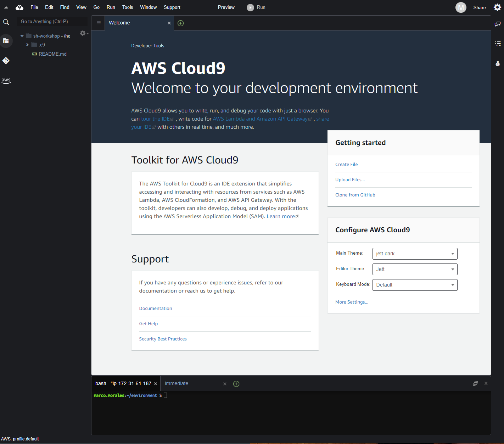Open the Edit menu

click(x=49, y=7)
